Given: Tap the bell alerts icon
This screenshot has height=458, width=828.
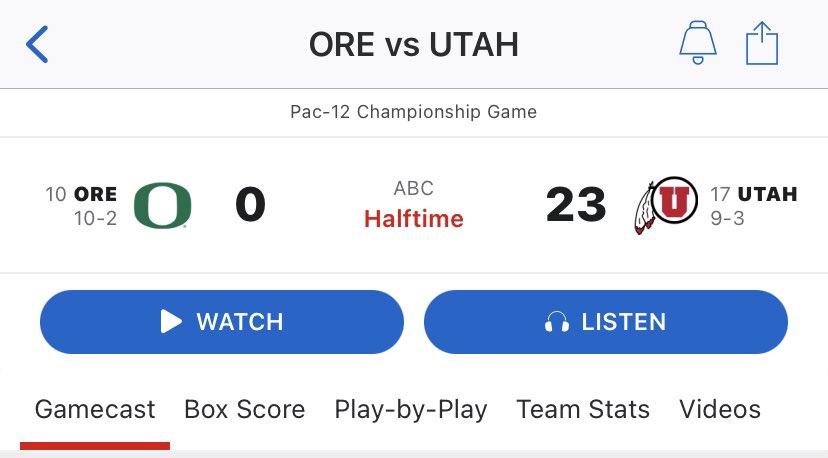Looking at the screenshot, I should 698,43.
